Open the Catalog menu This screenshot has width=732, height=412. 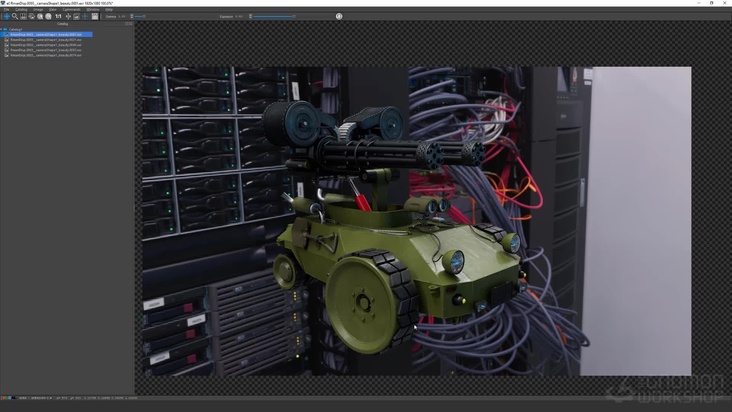pyautogui.click(x=21, y=9)
